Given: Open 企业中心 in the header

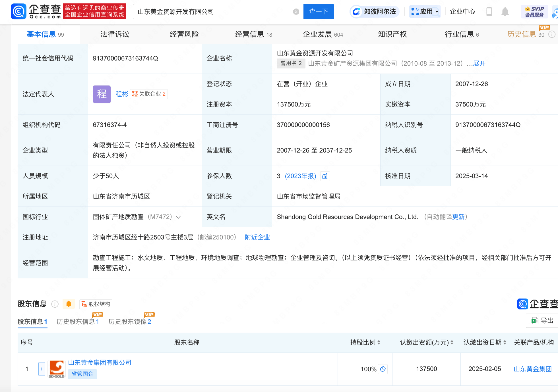Looking at the screenshot, I should tap(462, 12).
